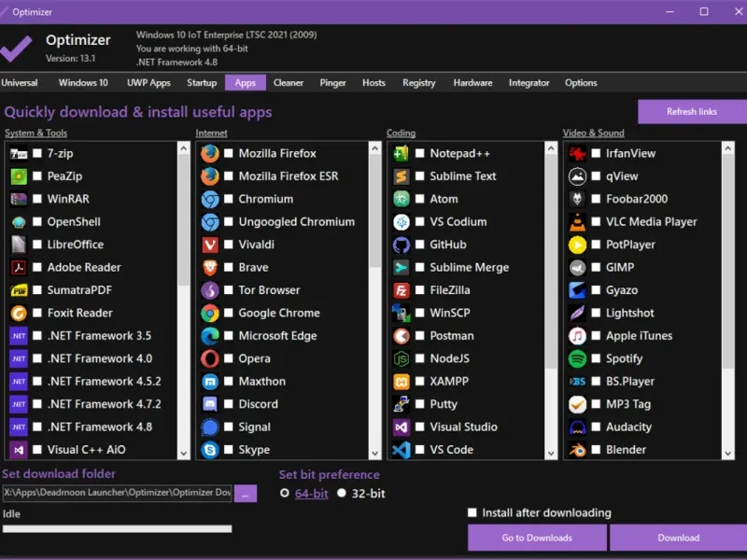Click the Postman icon
747x560 pixels.
pyautogui.click(x=402, y=336)
